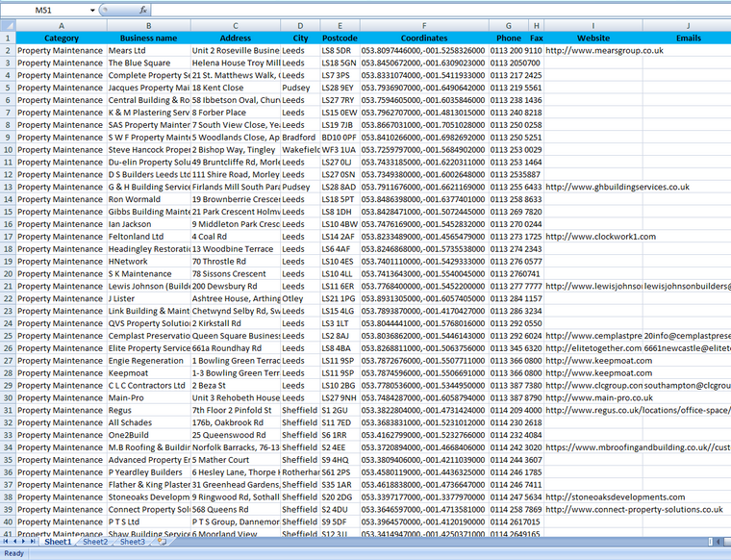Image resolution: width=731 pixels, height=560 pixels.
Task: Select the Fax header cell
Action: pos(536,38)
